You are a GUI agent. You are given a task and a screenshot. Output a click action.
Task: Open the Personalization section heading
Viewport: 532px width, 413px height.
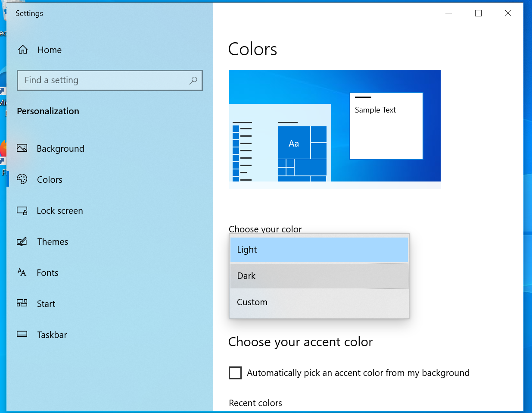coord(47,111)
